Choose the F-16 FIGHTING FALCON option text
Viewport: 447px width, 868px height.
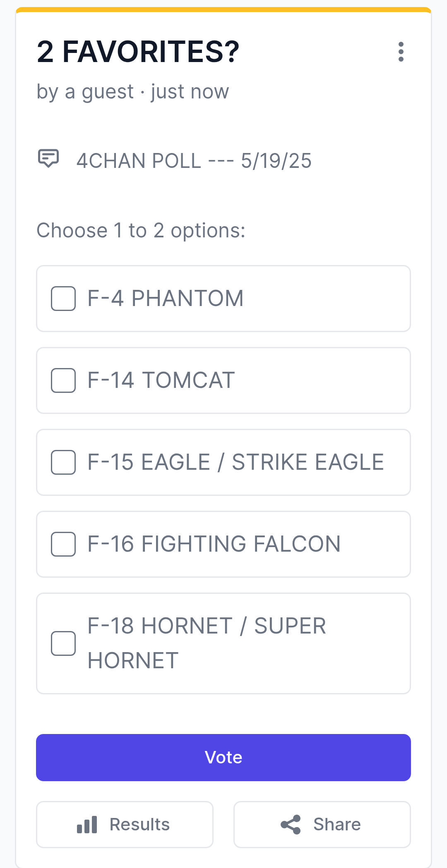214,544
